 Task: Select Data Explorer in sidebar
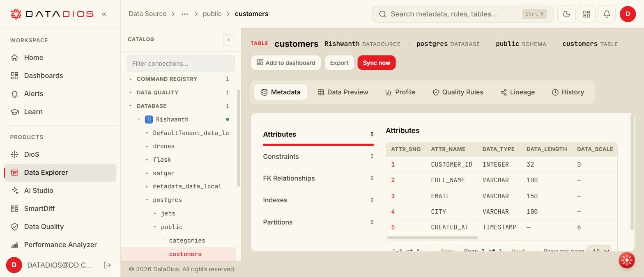click(x=60, y=172)
